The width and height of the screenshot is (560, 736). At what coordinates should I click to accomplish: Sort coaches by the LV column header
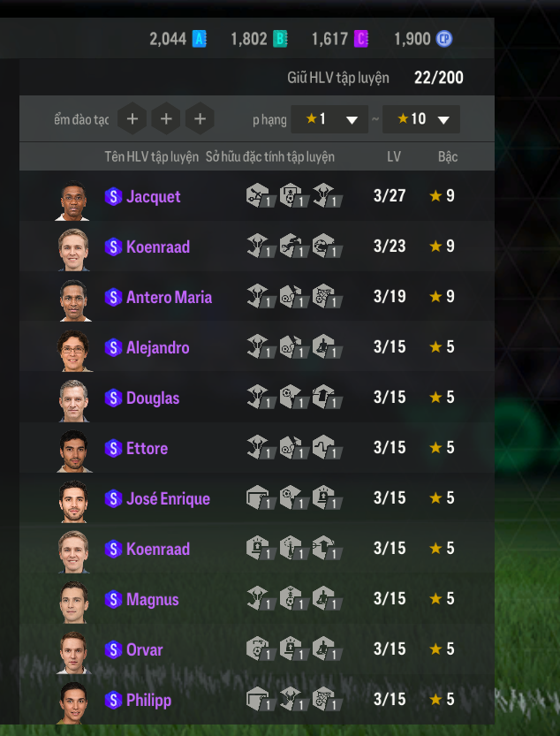tap(394, 156)
